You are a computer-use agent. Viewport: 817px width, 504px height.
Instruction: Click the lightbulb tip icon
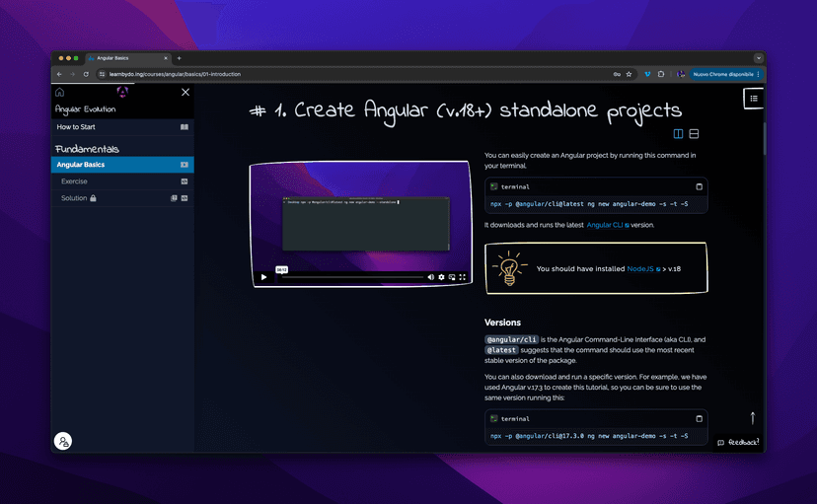(509, 268)
